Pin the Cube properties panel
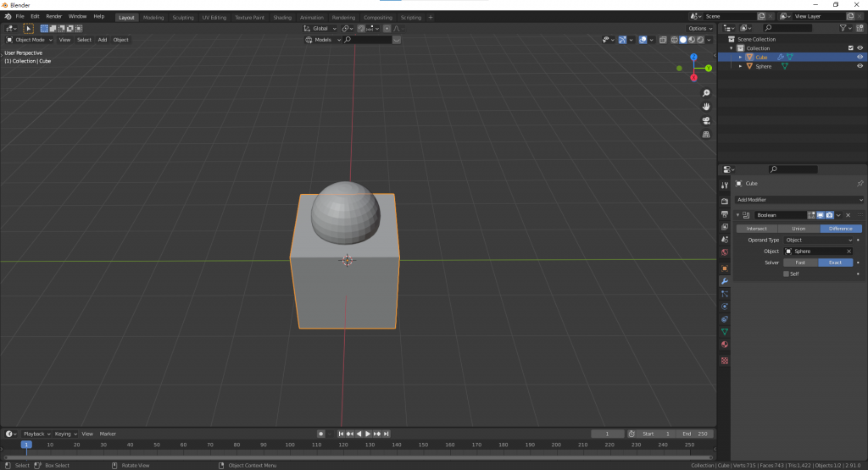This screenshot has height=470, width=868. (x=860, y=183)
